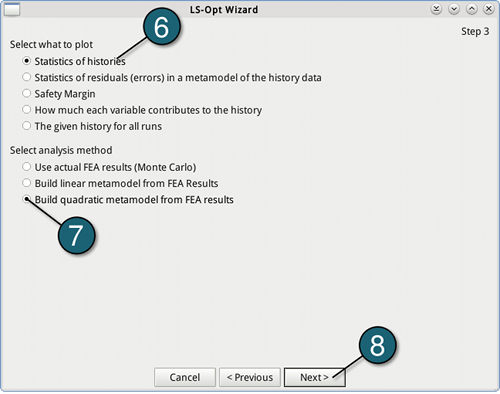Click the LS-Opt Wizard title text
500x394 pixels.
pyautogui.click(x=224, y=10)
